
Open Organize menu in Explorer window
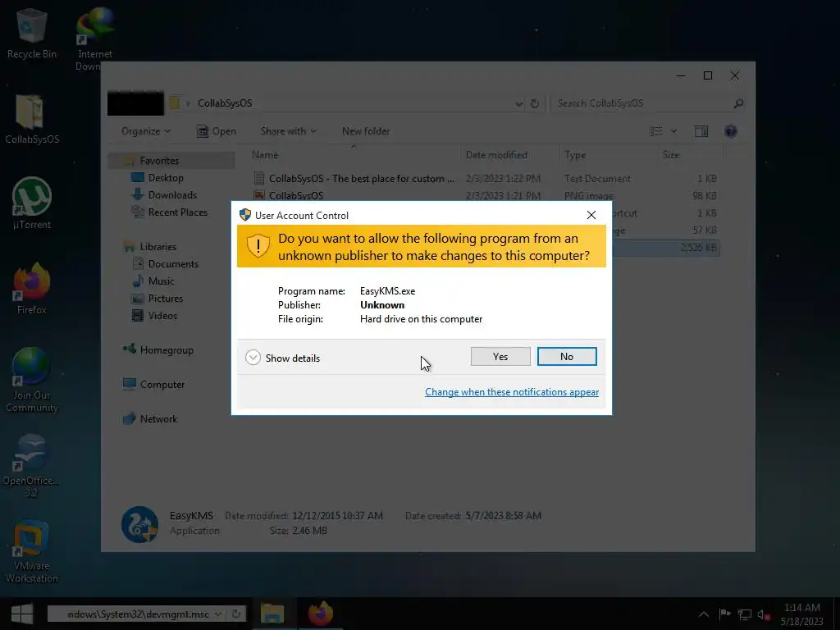point(146,131)
